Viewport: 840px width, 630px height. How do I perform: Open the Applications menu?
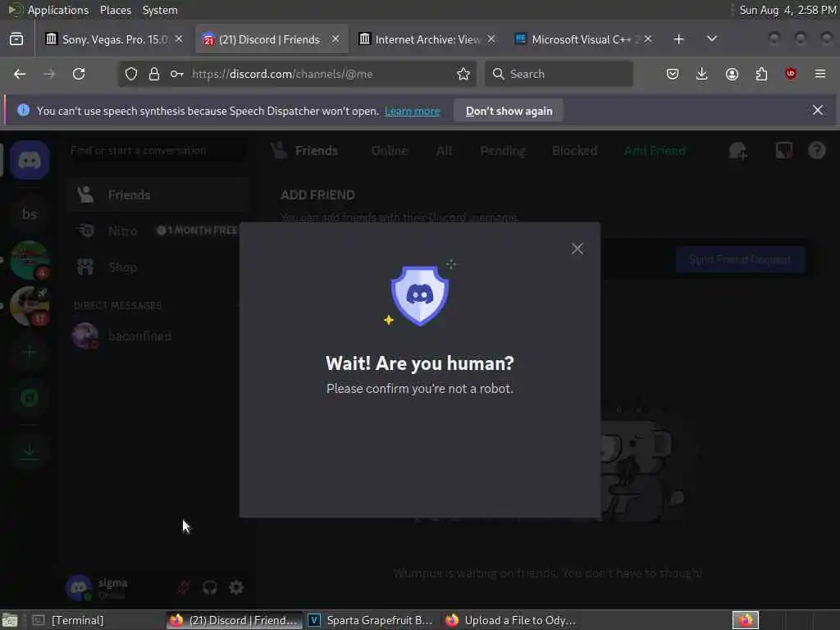pos(58,10)
